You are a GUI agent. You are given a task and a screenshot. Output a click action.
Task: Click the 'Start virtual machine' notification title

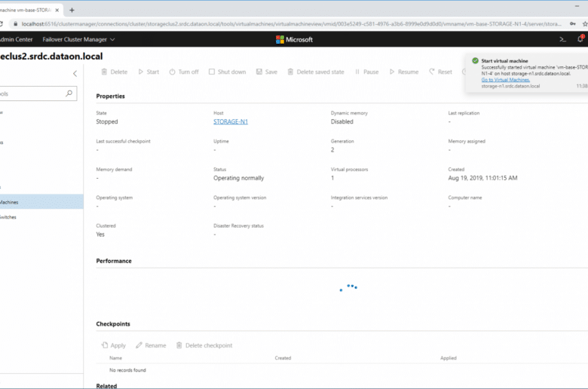point(504,61)
